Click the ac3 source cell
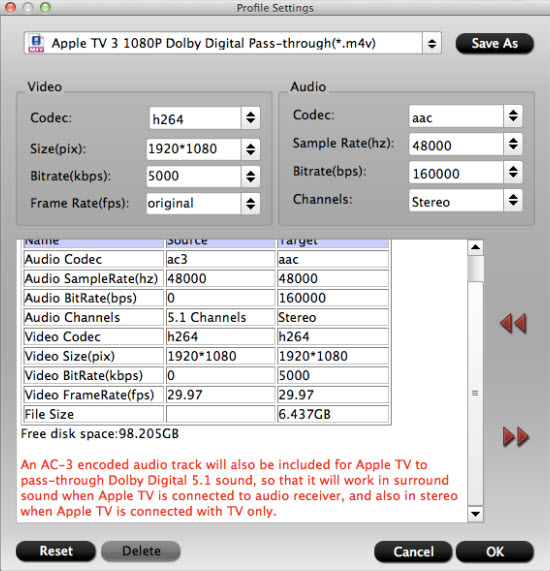 (x=220, y=259)
